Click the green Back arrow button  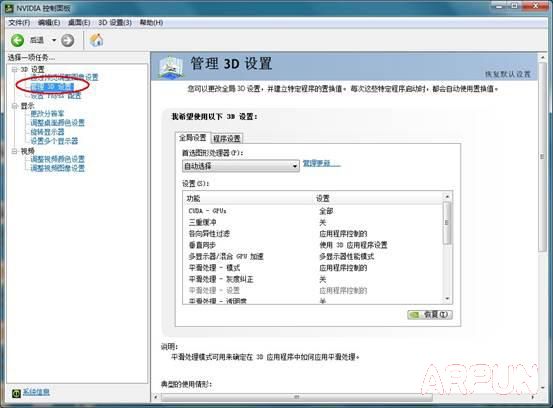17,40
